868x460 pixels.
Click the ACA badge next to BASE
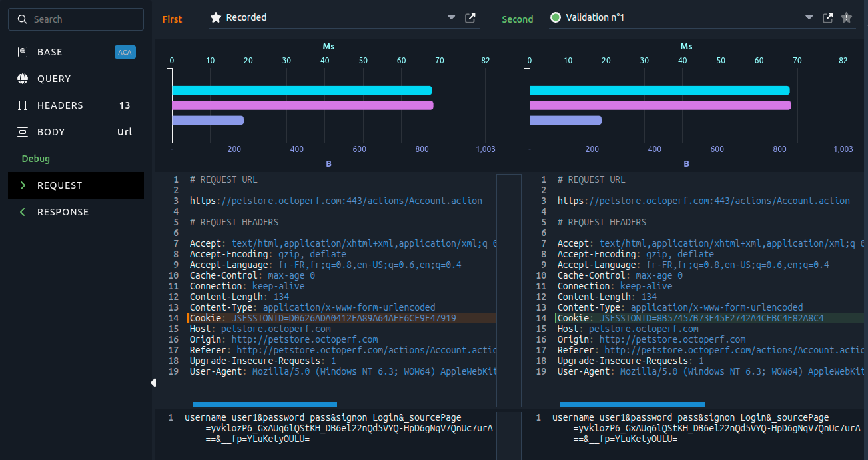[x=125, y=52]
